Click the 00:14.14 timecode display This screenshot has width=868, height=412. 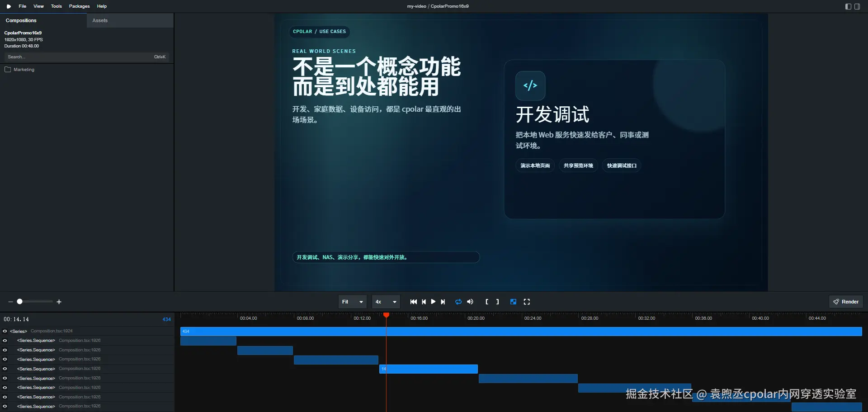click(x=16, y=319)
